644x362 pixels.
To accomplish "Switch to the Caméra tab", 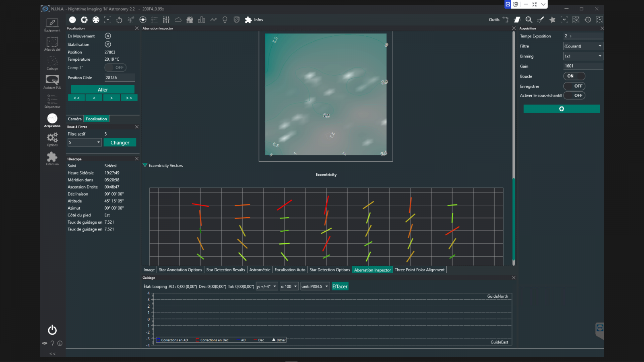I will pyautogui.click(x=75, y=119).
